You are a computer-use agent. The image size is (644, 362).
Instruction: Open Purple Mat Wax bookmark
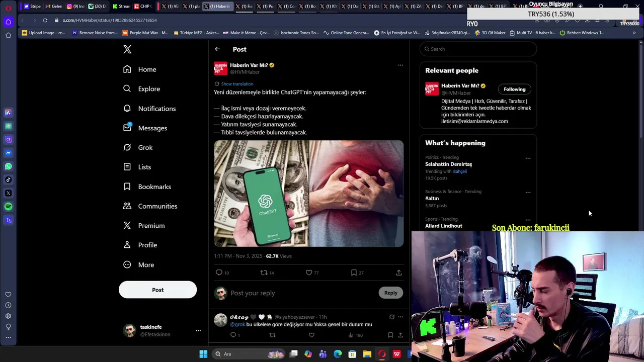coord(145,33)
